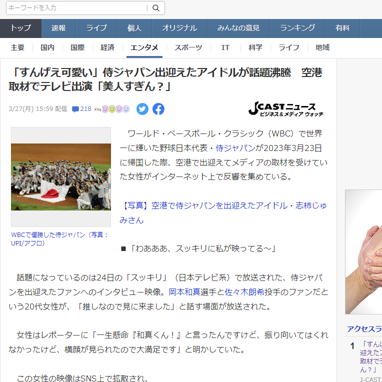Viewport: 382px width, 382px height.
Task: Open the 佐々木朗希 player link
Action: point(244,292)
